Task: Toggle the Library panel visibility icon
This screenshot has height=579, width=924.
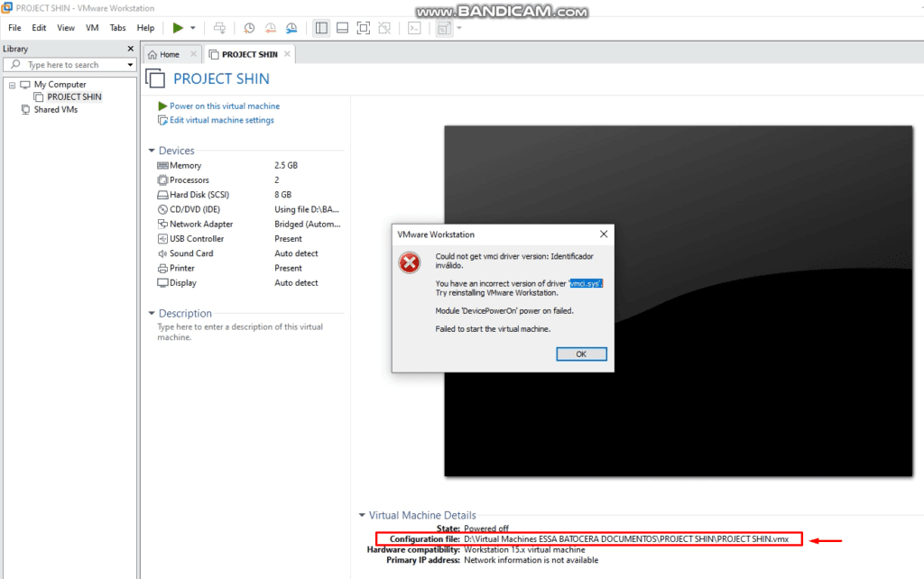Action: [322, 28]
